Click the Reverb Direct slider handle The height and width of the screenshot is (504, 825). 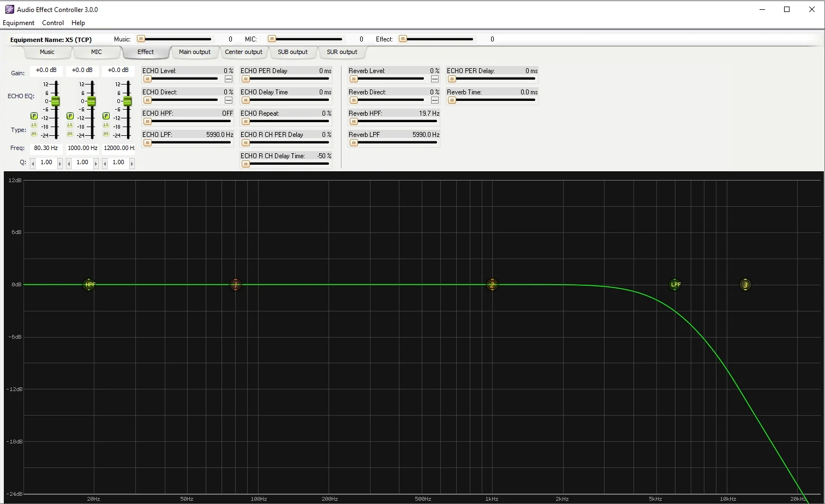pos(354,100)
